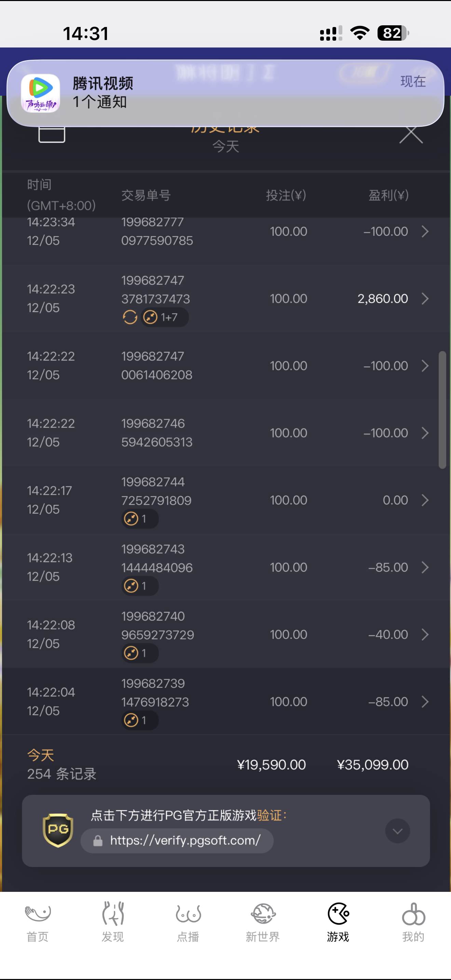Tap the calendar date filter icon

(x=52, y=134)
